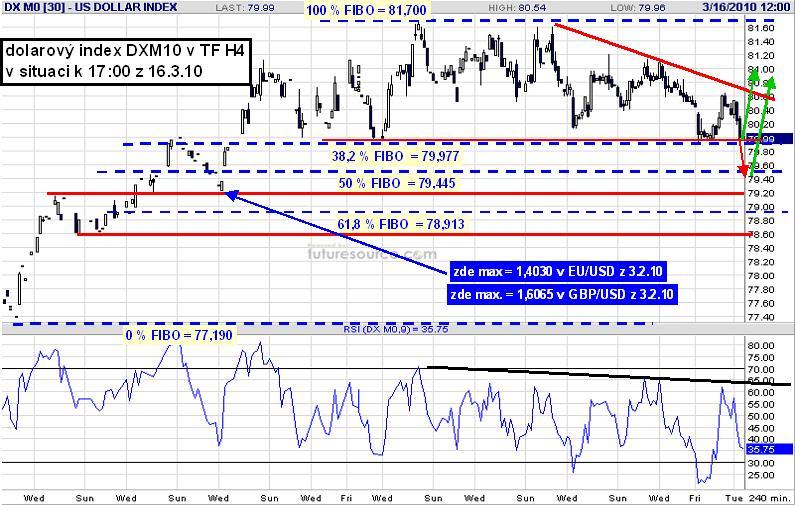Click the '3/16/2010 12:00' timestamp

pyautogui.click(x=746, y=7)
